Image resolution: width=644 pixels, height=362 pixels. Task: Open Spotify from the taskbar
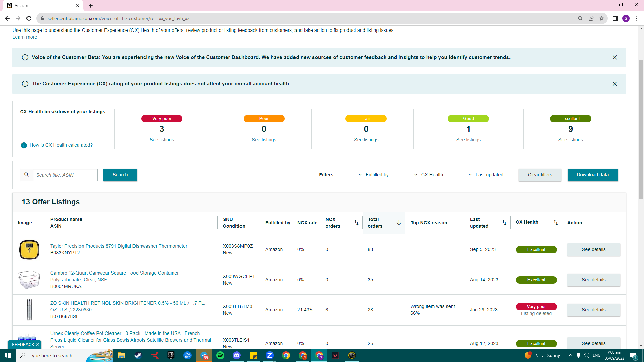click(220, 355)
